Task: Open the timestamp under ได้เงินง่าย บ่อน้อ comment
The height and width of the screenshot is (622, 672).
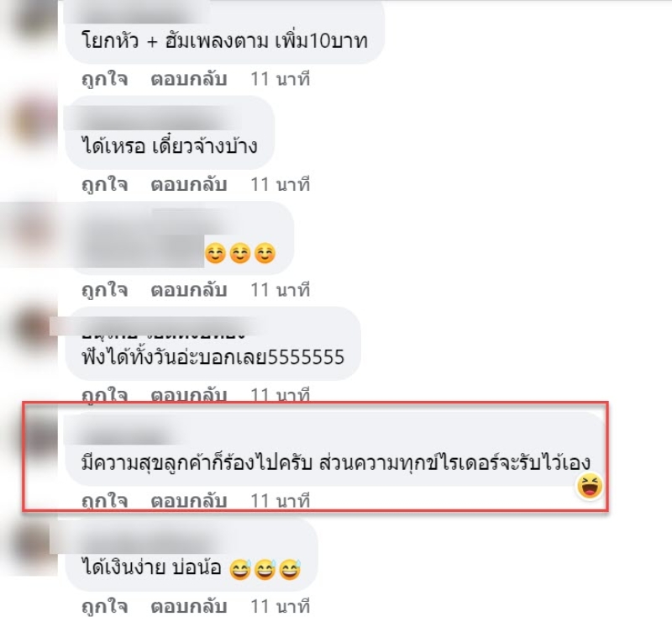Action: pyautogui.click(x=280, y=607)
